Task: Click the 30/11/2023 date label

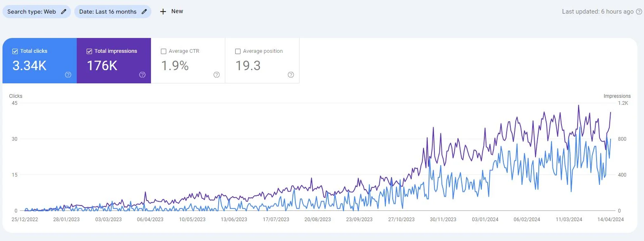Action: 443,220
